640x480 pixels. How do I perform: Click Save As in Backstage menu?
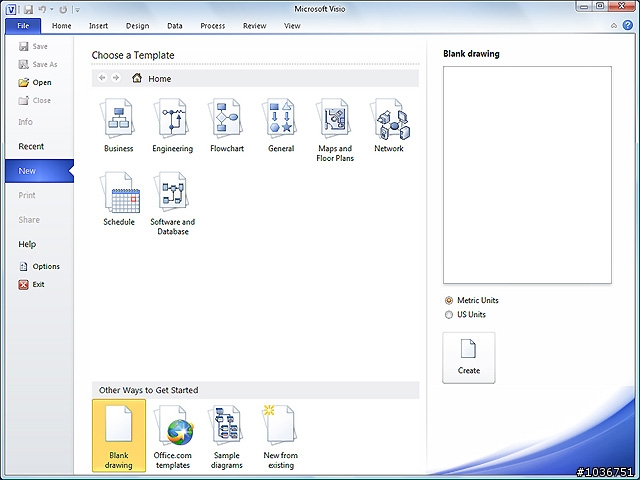click(x=38, y=64)
